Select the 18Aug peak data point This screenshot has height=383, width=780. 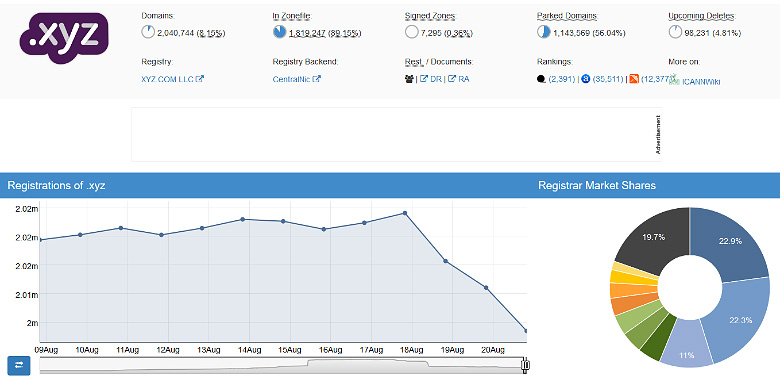[x=405, y=213]
